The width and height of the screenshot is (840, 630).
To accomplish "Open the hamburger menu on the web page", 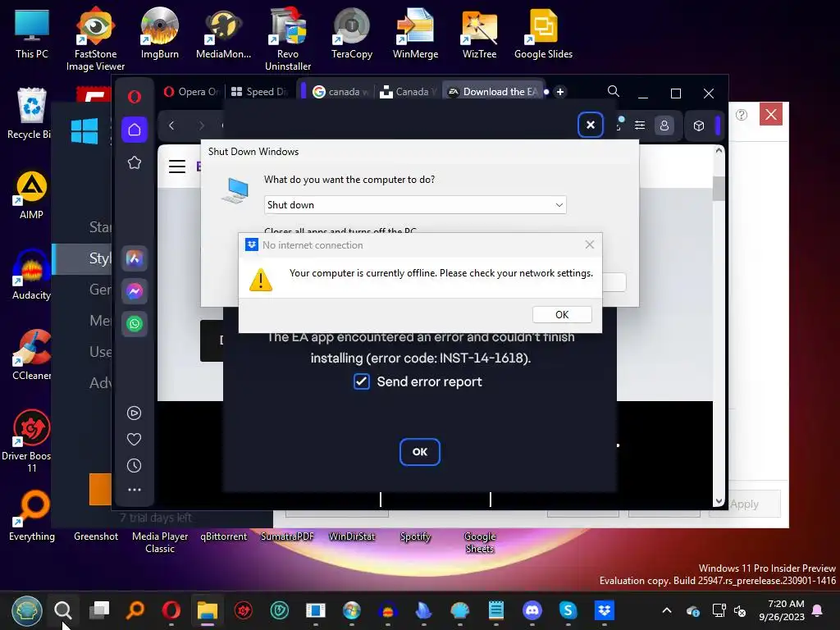I will coord(177,167).
